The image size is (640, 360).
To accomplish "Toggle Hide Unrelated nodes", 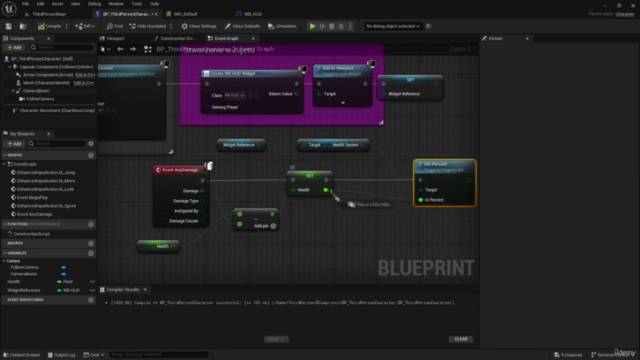I will (148, 26).
